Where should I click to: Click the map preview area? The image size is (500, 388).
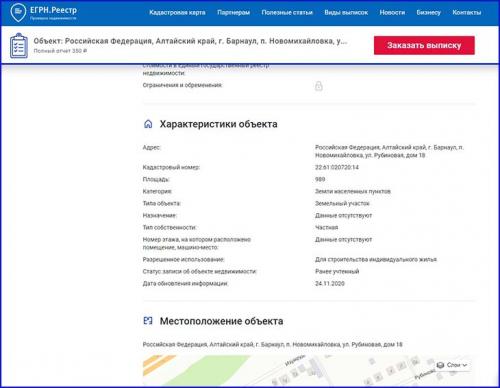309,370
